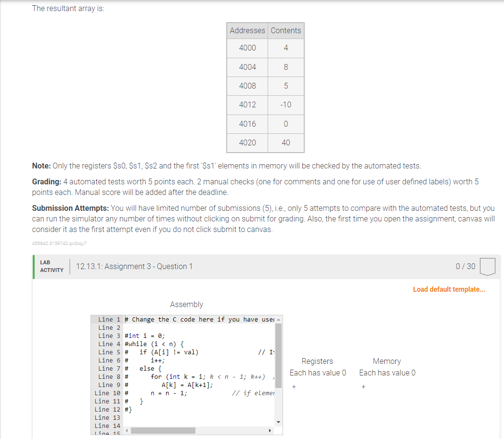Click the bookmark icon next to the 0/30 score
The height and width of the screenshot is (439, 504).
pos(487,266)
